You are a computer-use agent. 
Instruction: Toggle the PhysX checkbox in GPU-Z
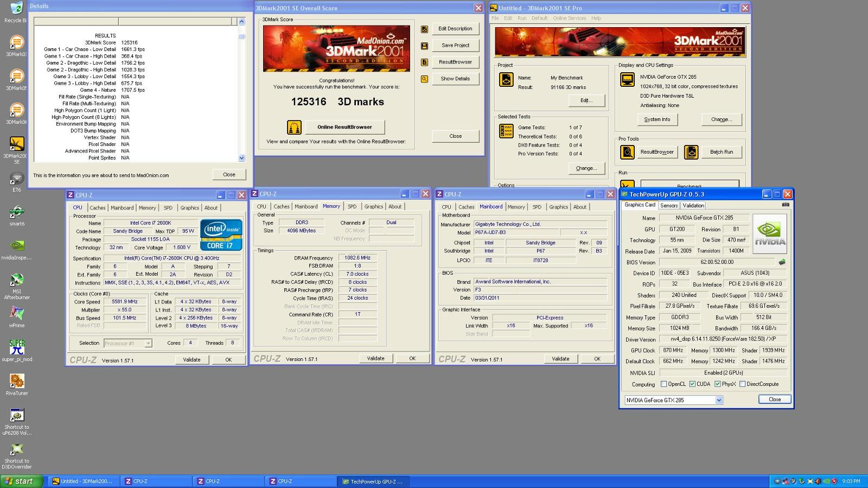pyautogui.click(x=717, y=384)
